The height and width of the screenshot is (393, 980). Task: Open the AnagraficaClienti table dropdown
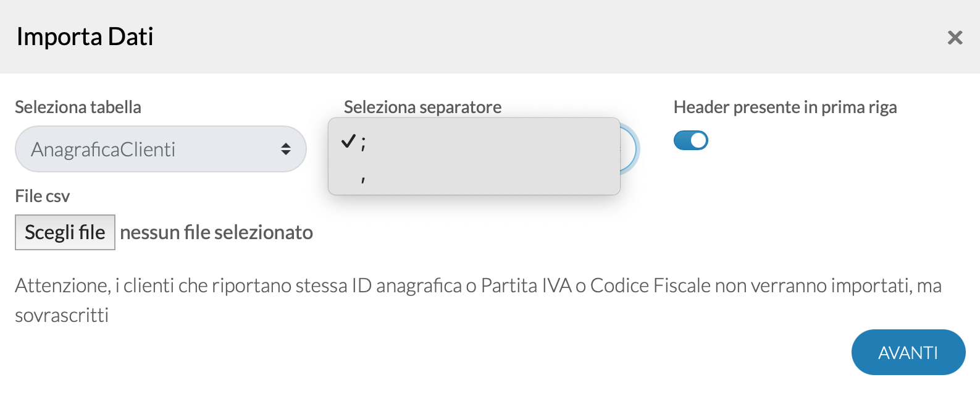point(161,149)
